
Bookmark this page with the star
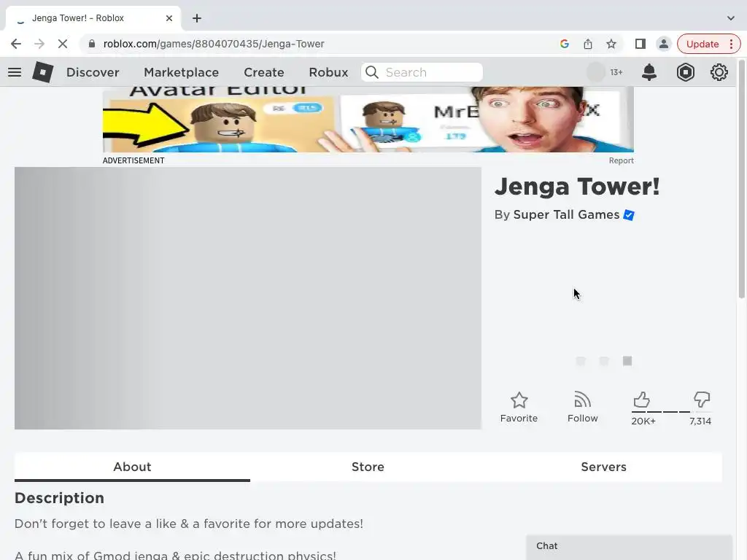coord(611,44)
